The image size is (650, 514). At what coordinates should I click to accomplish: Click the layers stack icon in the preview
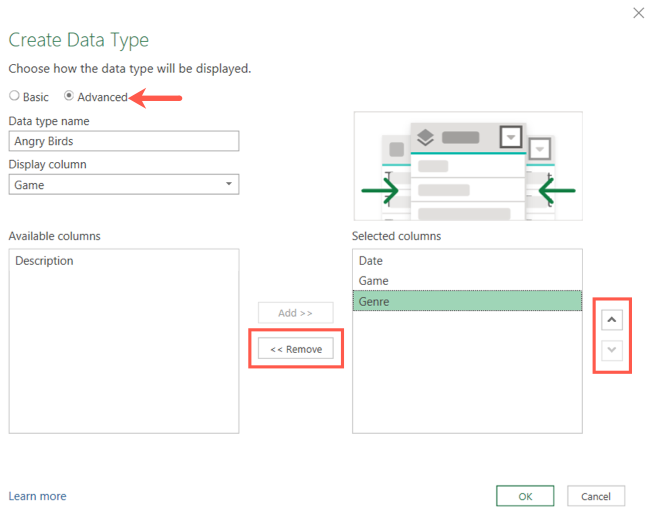click(x=424, y=137)
